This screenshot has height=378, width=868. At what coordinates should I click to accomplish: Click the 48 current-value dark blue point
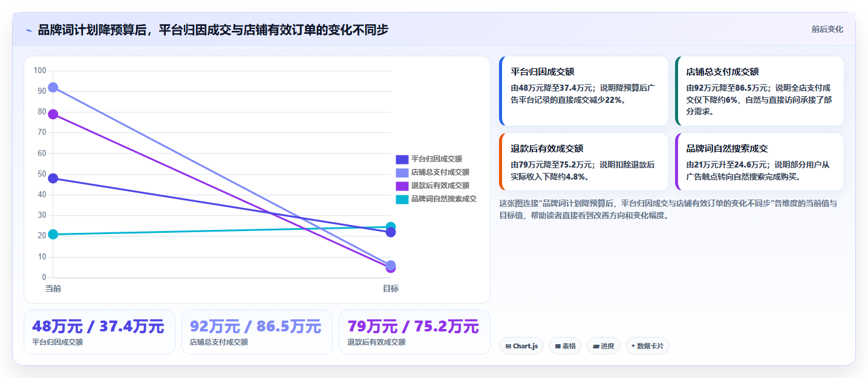click(53, 178)
